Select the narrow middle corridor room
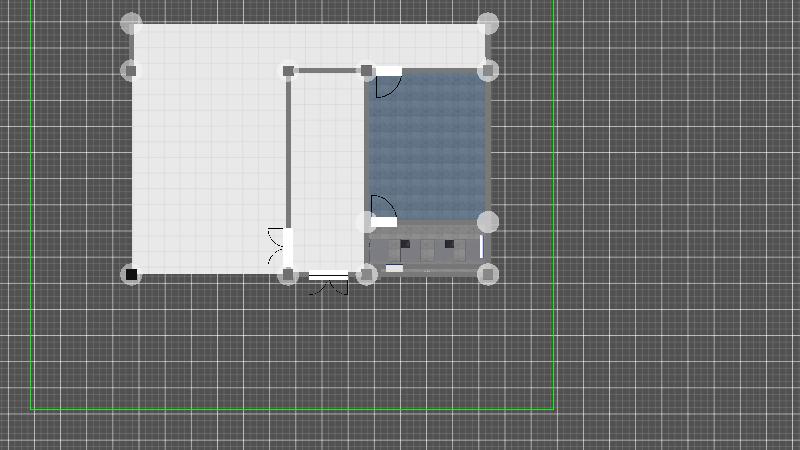 328,170
